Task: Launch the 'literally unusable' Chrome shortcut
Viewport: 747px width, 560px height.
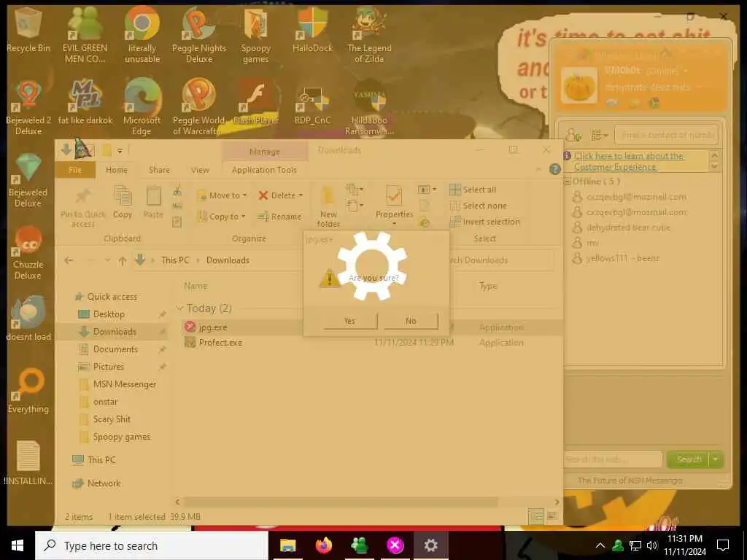Action: (142, 35)
